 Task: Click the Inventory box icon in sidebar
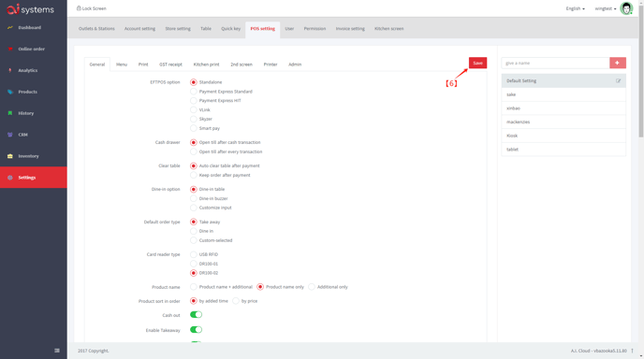click(x=10, y=156)
